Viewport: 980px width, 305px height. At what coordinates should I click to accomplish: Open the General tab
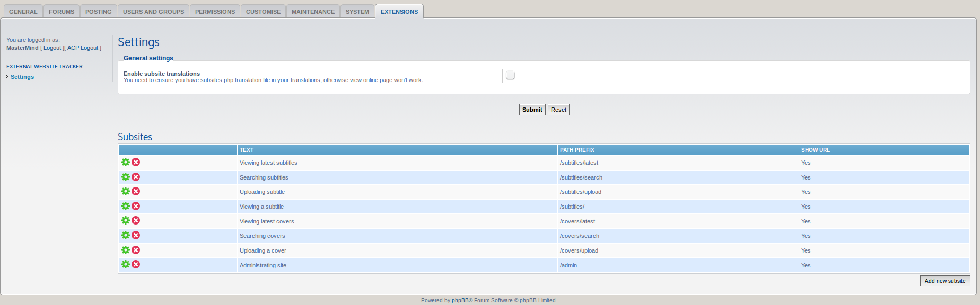point(23,12)
